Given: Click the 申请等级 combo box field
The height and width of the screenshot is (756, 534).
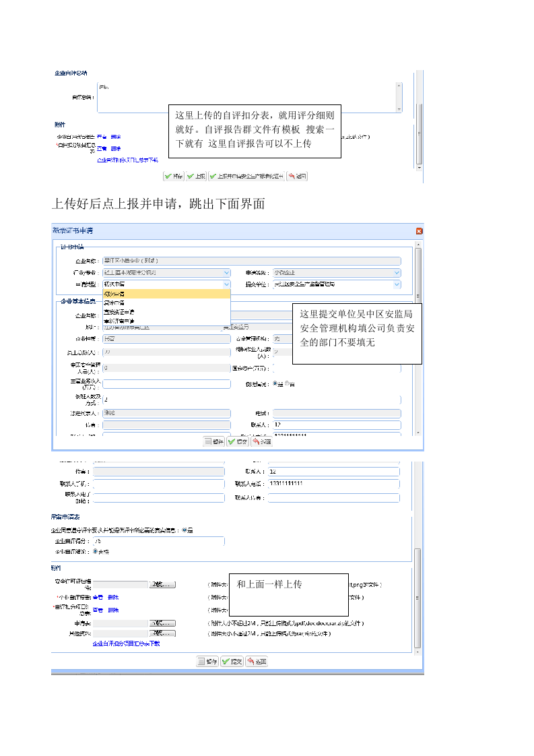Looking at the screenshot, I should point(337,273).
